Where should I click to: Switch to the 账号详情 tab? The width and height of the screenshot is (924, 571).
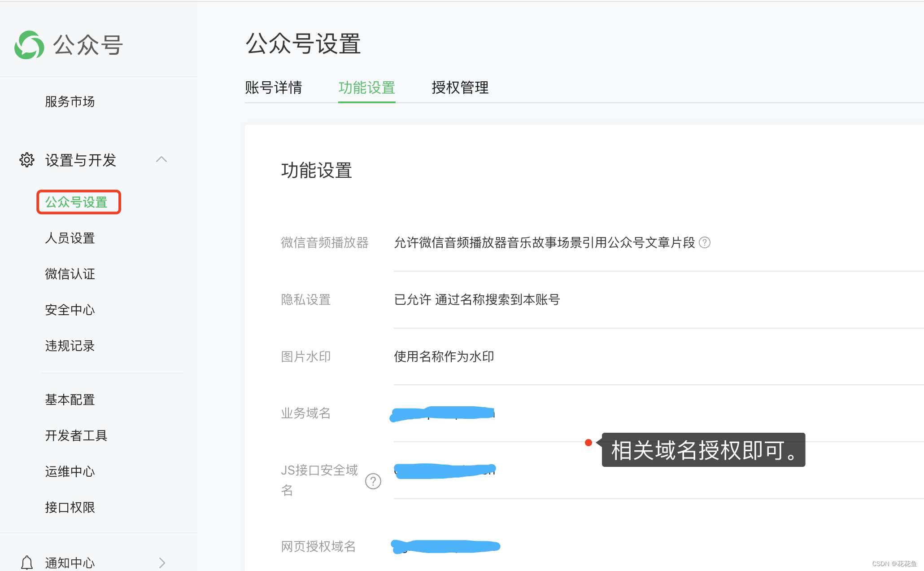pos(274,88)
